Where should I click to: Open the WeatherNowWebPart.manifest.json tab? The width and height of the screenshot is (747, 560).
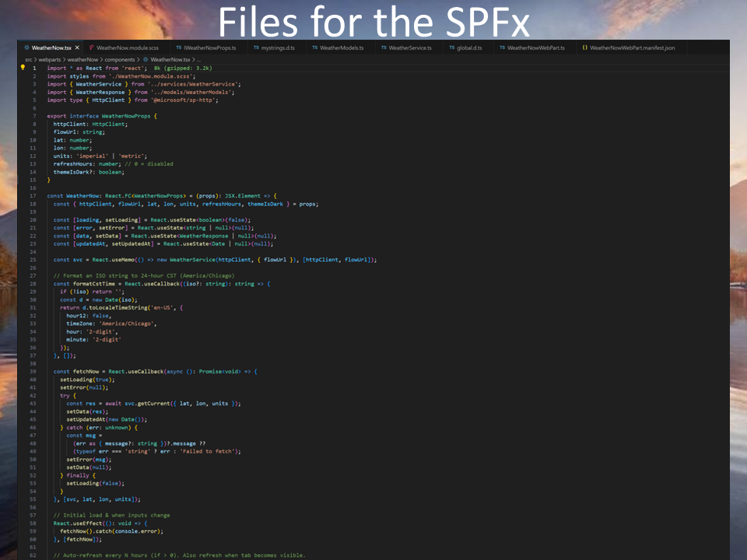point(632,47)
